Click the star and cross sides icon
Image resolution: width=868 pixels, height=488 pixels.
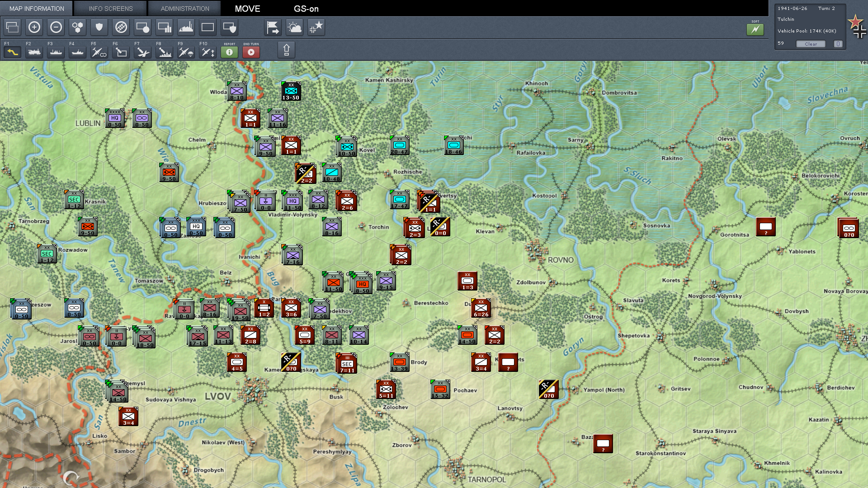[316, 28]
